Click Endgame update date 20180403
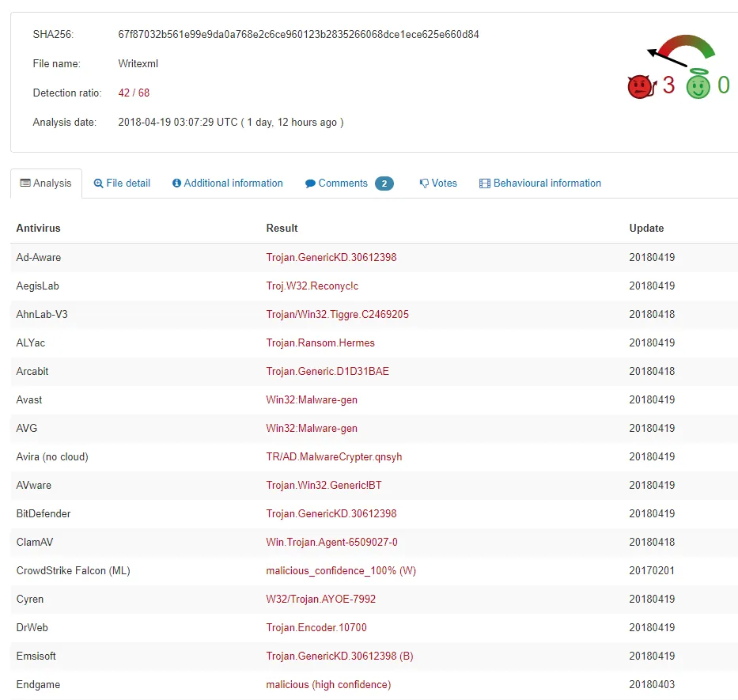The width and height of the screenshot is (738, 700). (652, 684)
